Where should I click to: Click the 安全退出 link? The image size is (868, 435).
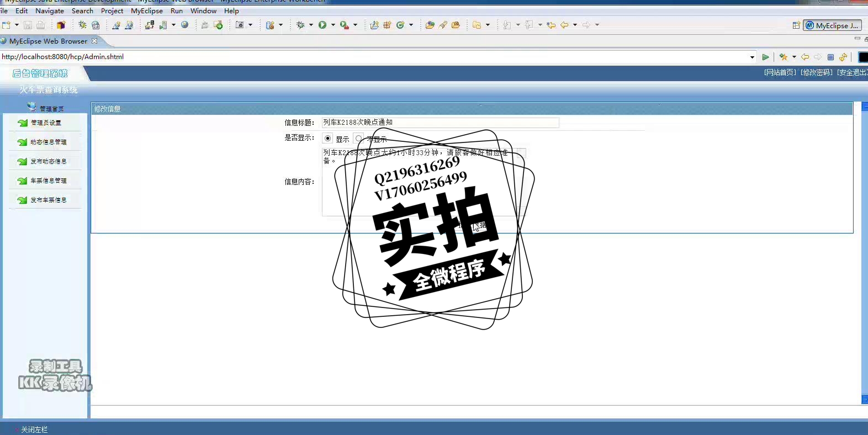852,72
